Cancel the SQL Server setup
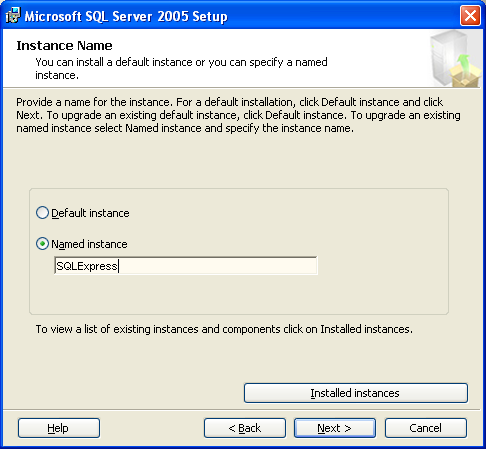This screenshot has width=486, height=449. [x=426, y=428]
